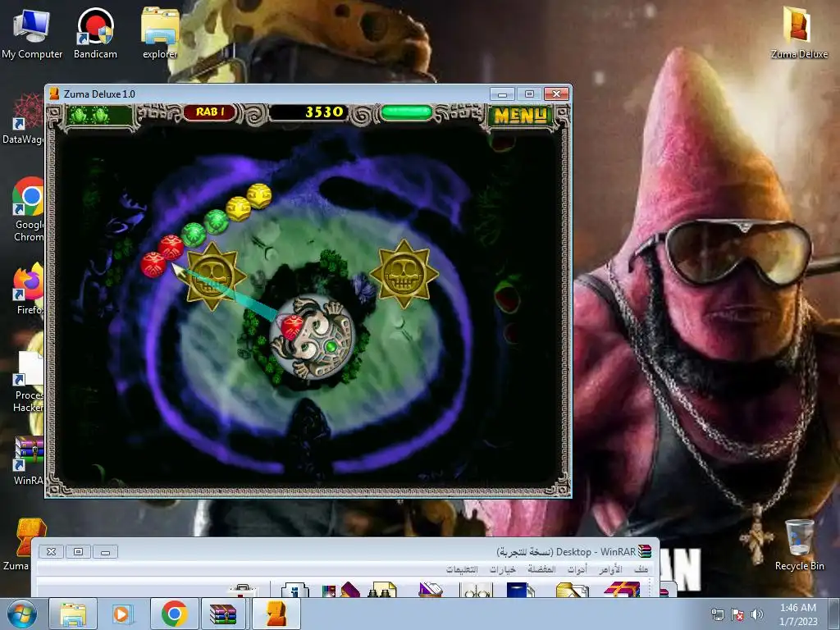Open the volume speaker tray icon

(x=757, y=614)
